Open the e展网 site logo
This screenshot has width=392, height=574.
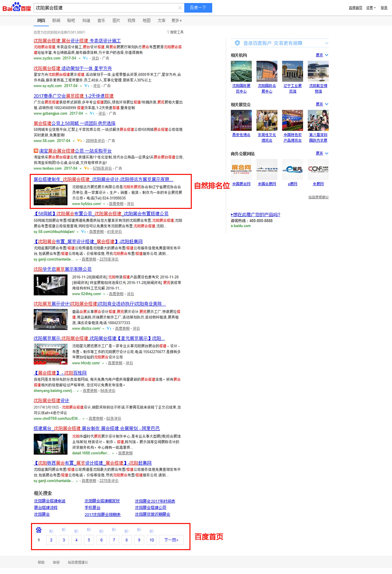tap(293, 169)
